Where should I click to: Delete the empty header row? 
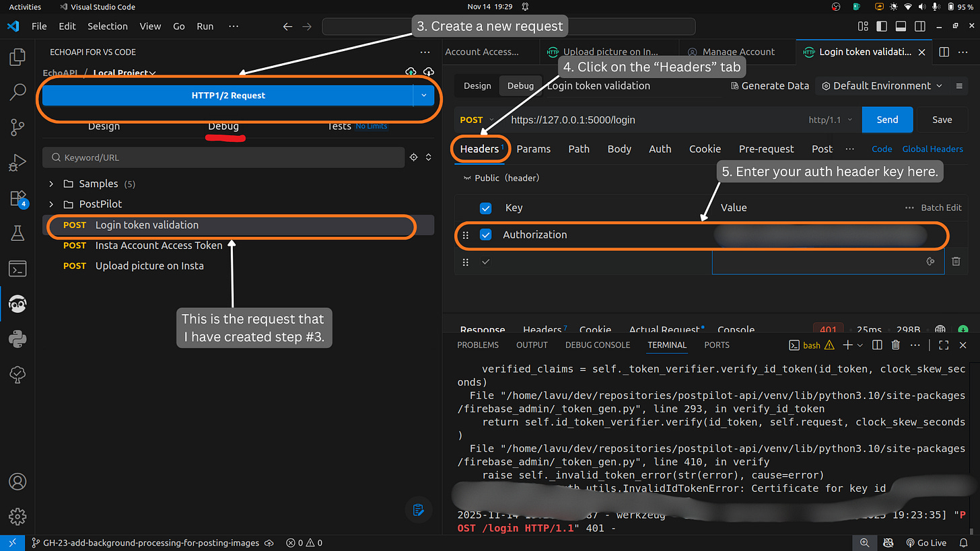pos(956,262)
